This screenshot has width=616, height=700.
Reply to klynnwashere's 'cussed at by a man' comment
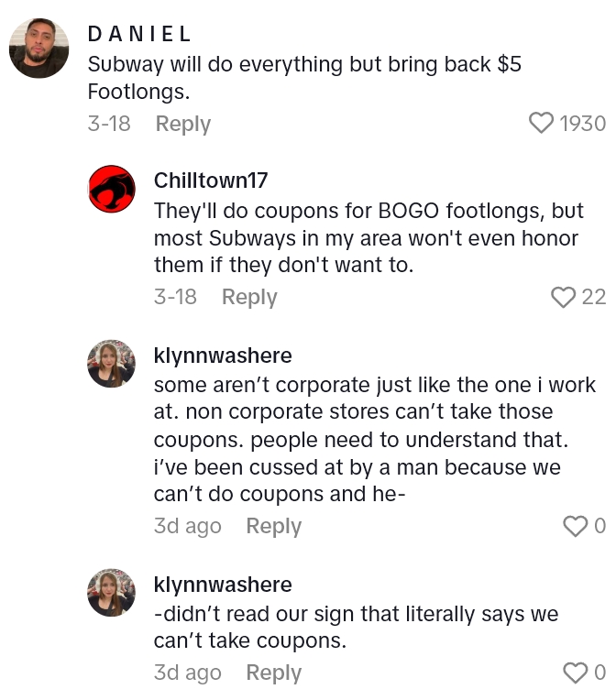coord(273,526)
